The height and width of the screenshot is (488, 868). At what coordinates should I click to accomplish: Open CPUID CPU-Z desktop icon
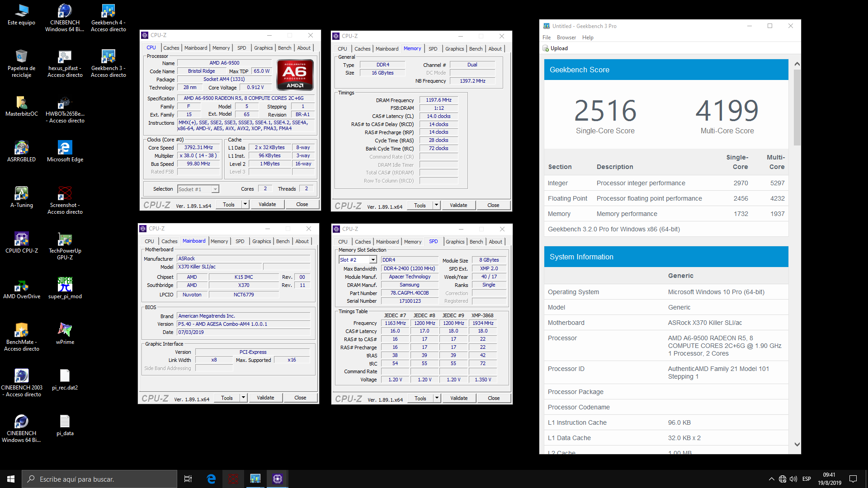click(21, 243)
